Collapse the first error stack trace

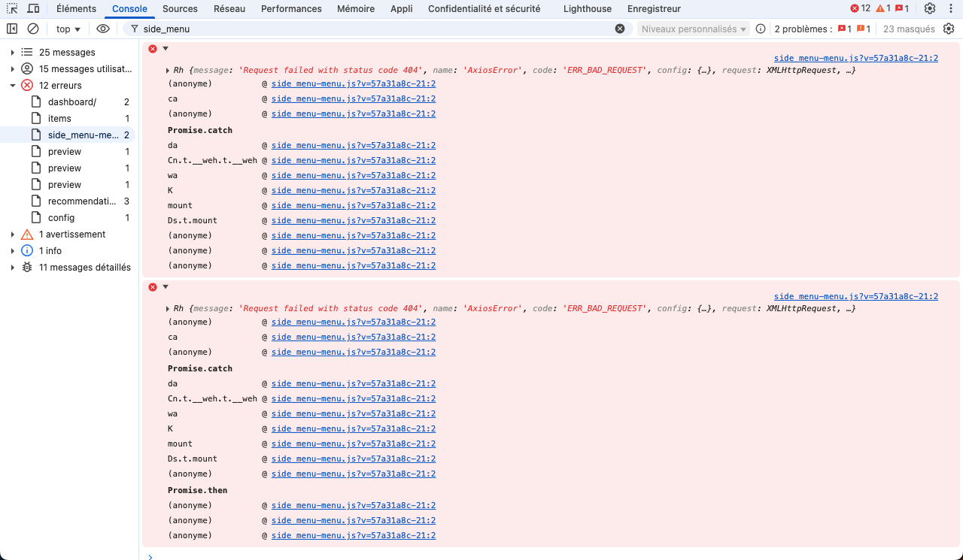point(166,48)
